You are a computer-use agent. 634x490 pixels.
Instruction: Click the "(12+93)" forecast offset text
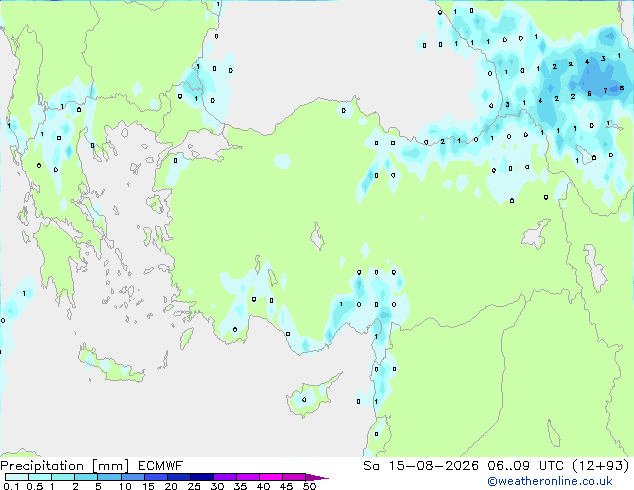[601, 466]
